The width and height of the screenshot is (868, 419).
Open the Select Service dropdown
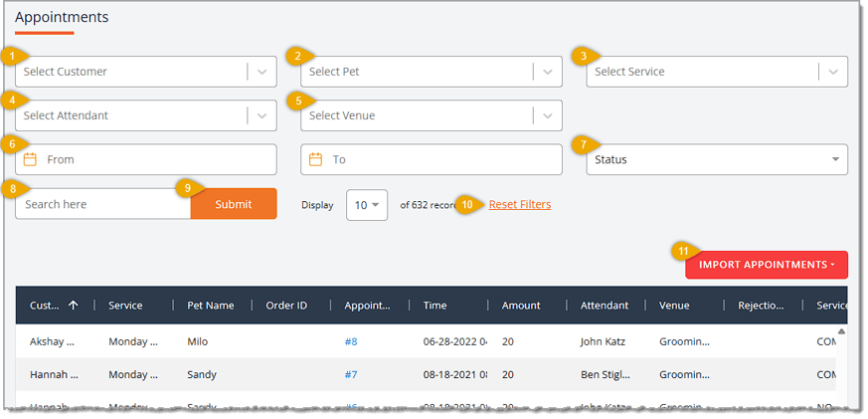(x=717, y=72)
